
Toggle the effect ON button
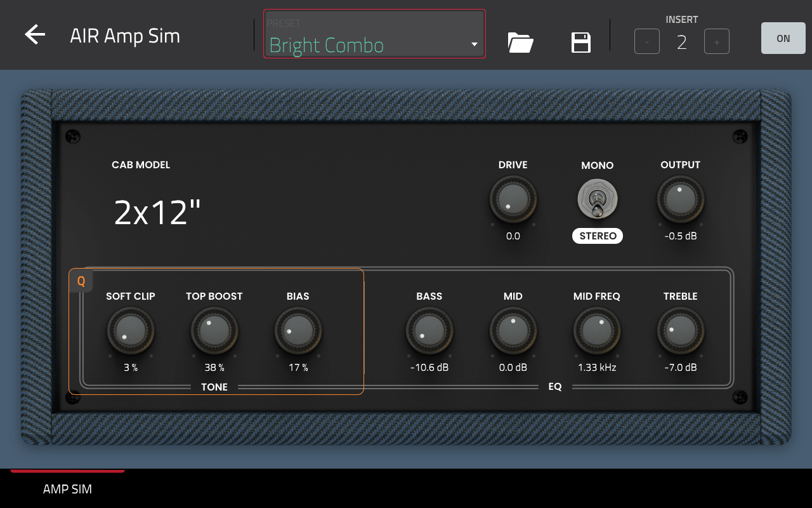tap(783, 39)
